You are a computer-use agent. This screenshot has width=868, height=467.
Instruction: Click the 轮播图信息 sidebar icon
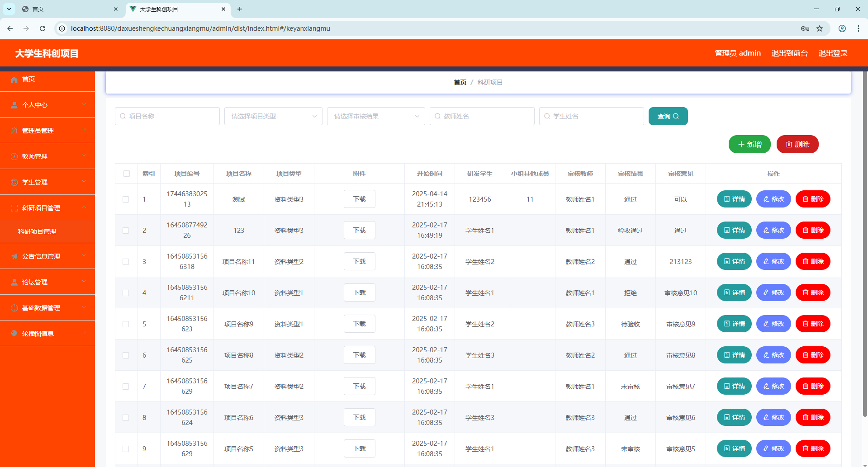[14, 334]
